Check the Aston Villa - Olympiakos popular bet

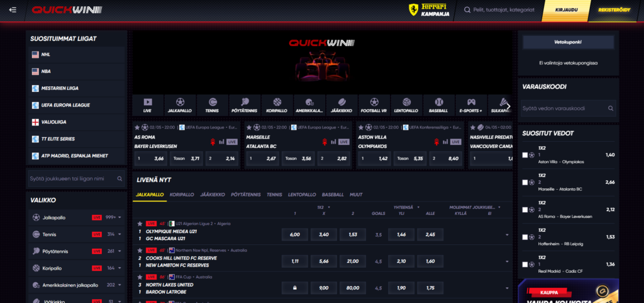pos(525,155)
